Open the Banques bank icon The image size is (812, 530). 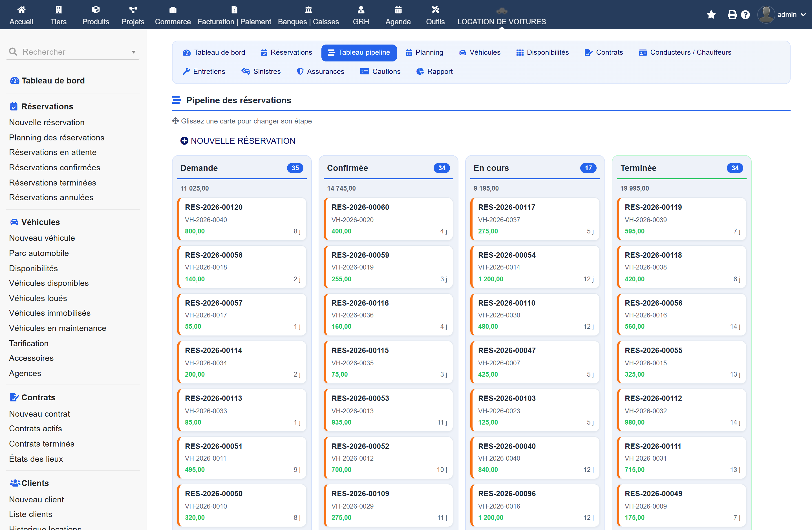tap(308, 10)
